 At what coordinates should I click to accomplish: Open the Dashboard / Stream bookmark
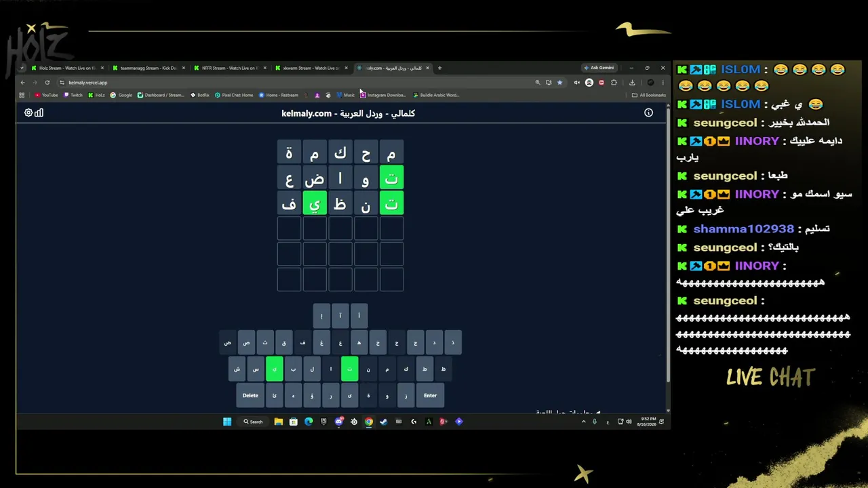click(161, 95)
